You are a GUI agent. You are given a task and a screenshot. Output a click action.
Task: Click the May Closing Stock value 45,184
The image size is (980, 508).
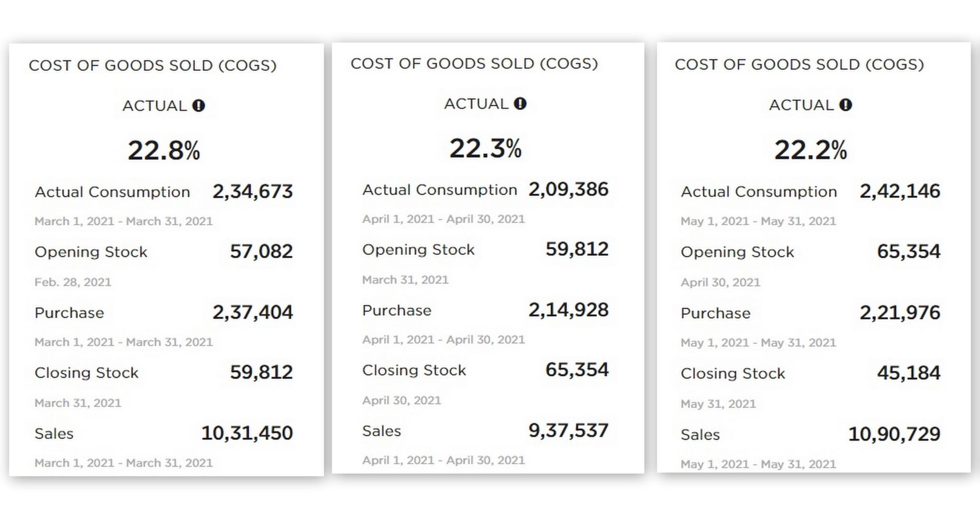pos(908,373)
